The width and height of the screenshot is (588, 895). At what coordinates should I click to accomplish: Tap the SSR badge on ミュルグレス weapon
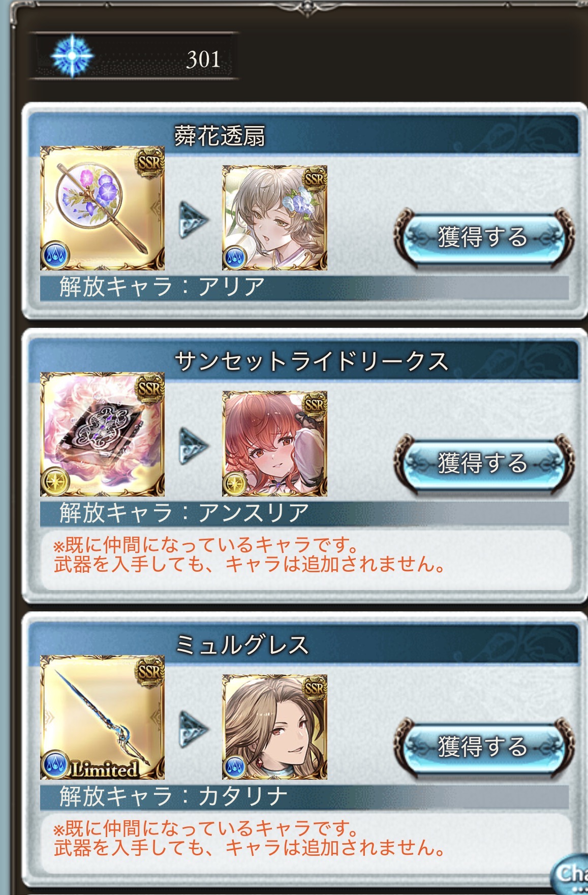tap(149, 671)
